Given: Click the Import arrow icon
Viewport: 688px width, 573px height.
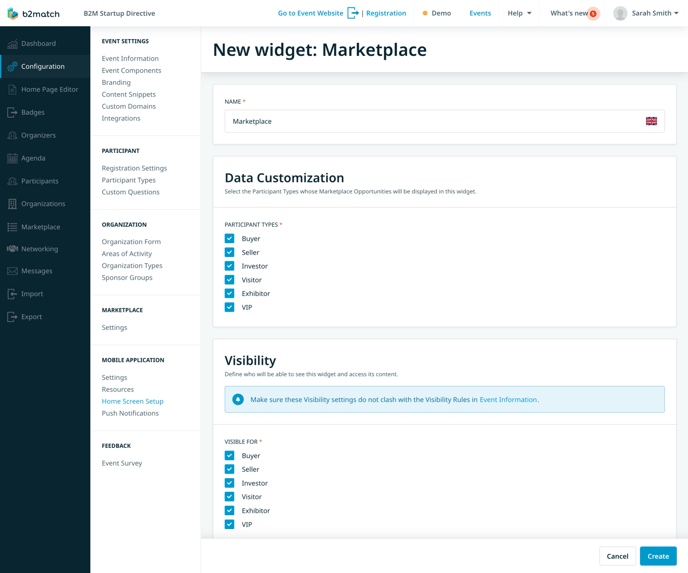Looking at the screenshot, I should pyautogui.click(x=12, y=294).
